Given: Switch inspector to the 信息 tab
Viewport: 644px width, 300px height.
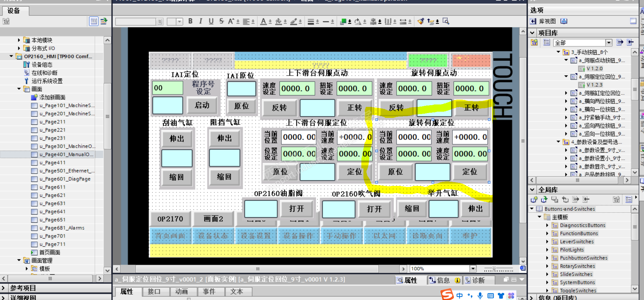Looking at the screenshot, I should [444, 280].
